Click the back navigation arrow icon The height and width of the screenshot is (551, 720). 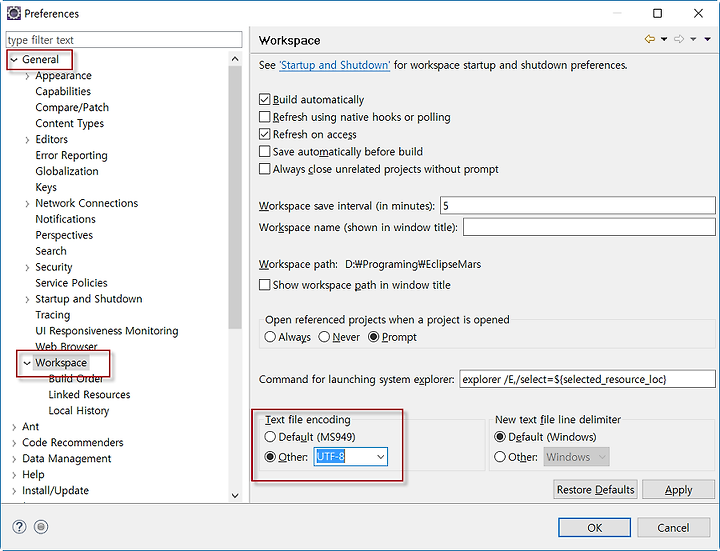point(649,39)
